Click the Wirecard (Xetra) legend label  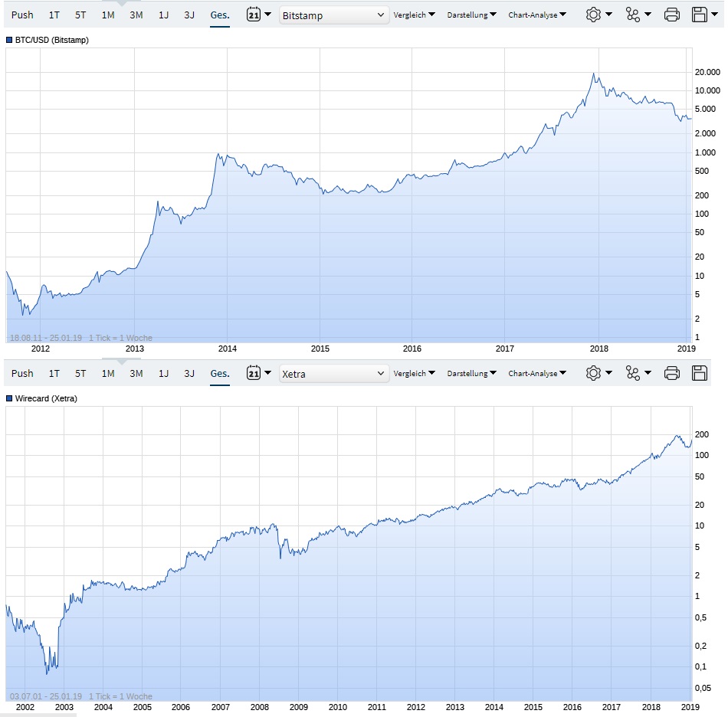(x=46, y=398)
